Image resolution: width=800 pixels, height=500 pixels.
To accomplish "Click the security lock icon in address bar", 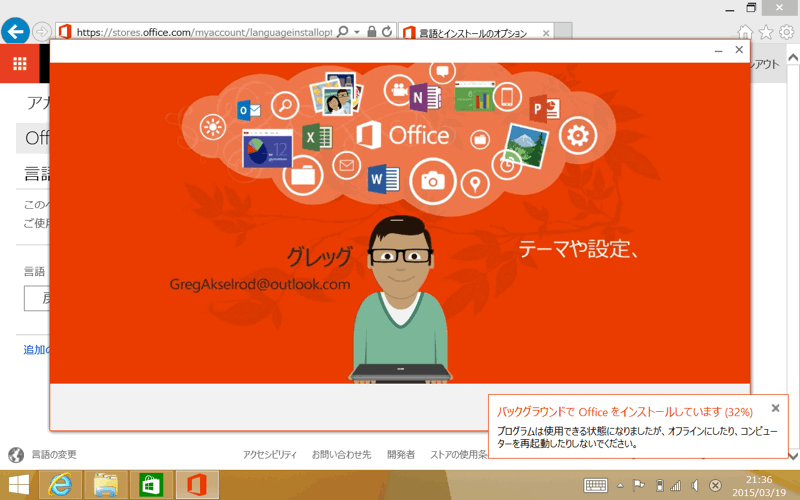I will (371, 32).
